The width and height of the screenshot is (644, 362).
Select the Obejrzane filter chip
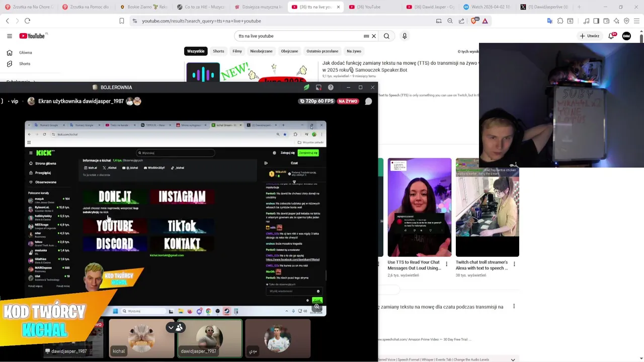[x=289, y=51]
